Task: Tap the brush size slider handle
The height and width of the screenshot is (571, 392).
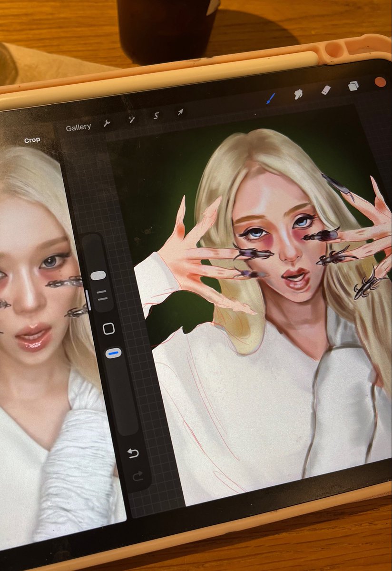Action: click(98, 275)
